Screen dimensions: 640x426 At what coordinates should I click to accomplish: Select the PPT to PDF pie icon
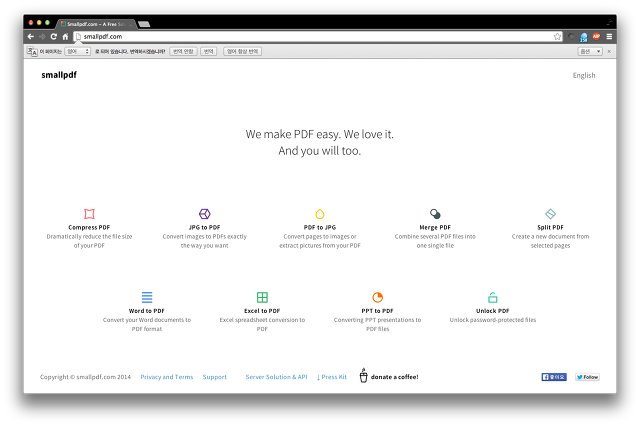point(378,297)
